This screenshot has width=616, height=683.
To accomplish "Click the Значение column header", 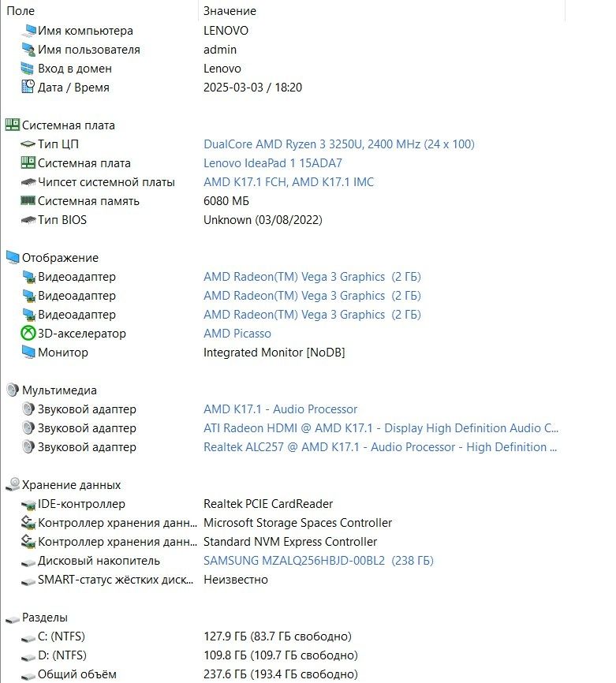I will pyautogui.click(x=230, y=11).
